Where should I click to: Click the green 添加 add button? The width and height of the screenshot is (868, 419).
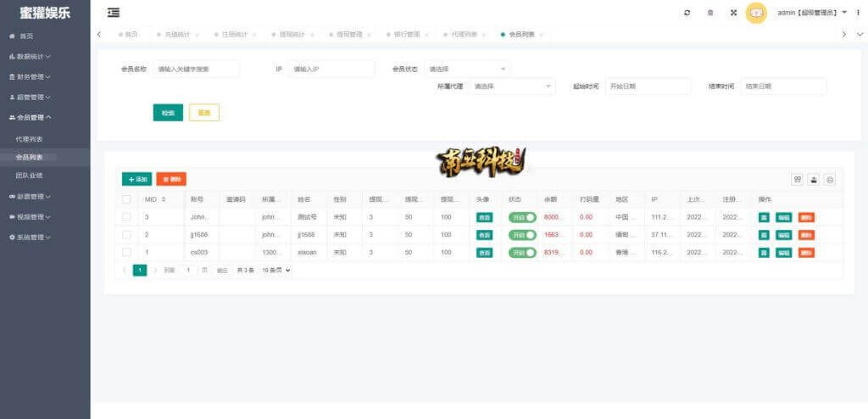pyautogui.click(x=136, y=179)
